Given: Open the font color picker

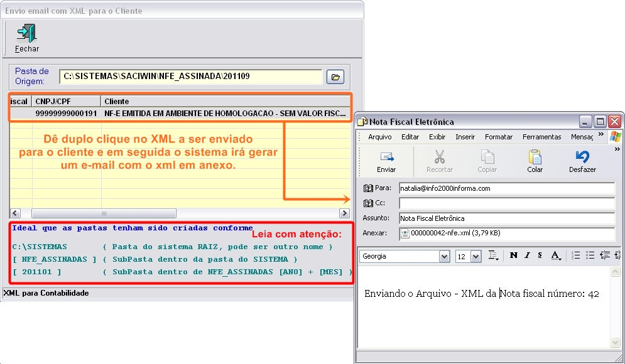Looking at the screenshot, I should click(556, 255).
